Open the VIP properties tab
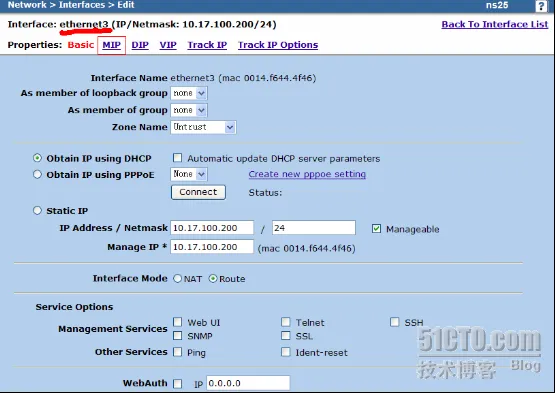Viewport: 555px width, 393px height. click(168, 45)
